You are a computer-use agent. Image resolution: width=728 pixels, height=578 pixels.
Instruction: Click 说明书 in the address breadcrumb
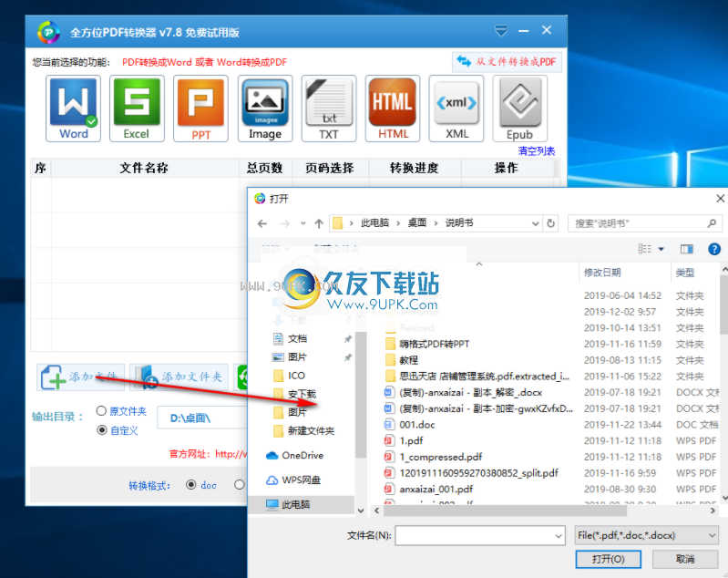tap(459, 223)
